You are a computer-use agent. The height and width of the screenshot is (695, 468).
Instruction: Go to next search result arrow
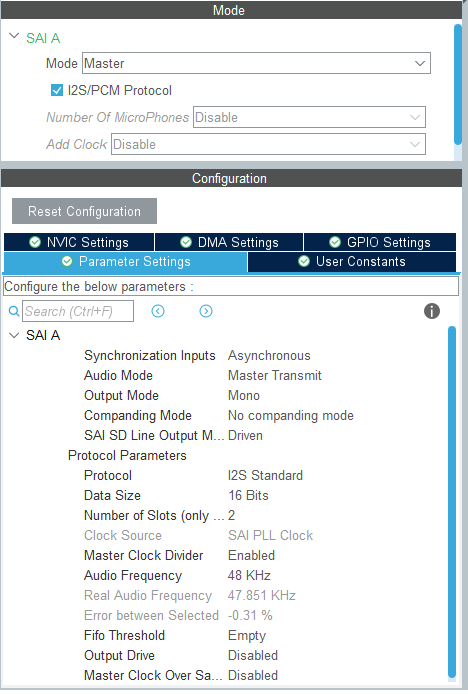click(206, 311)
